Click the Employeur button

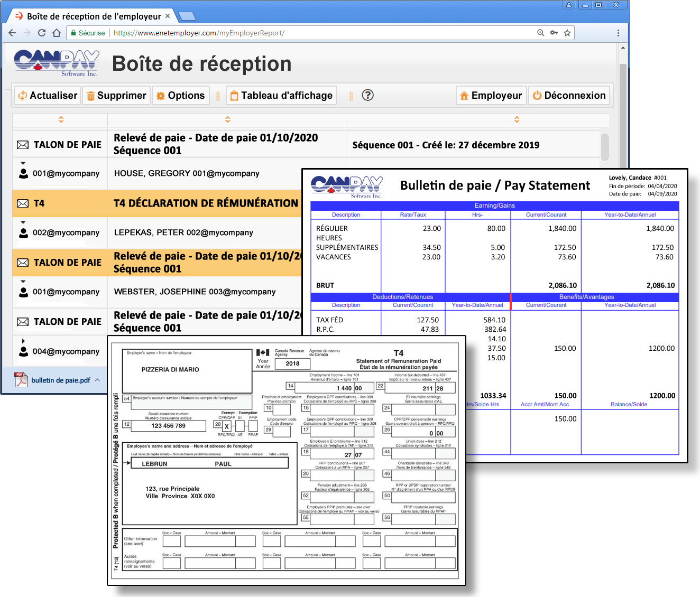coord(491,96)
